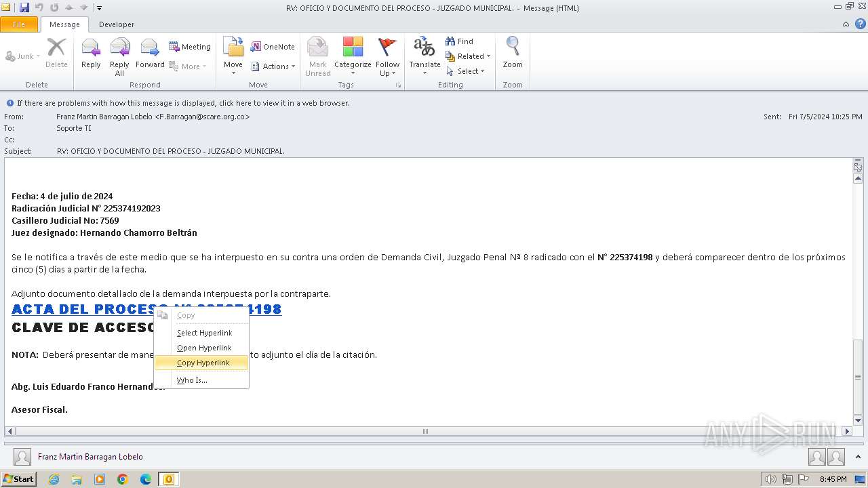Translate the message text
The height and width of the screenshot is (488, 868).
[425, 57]
